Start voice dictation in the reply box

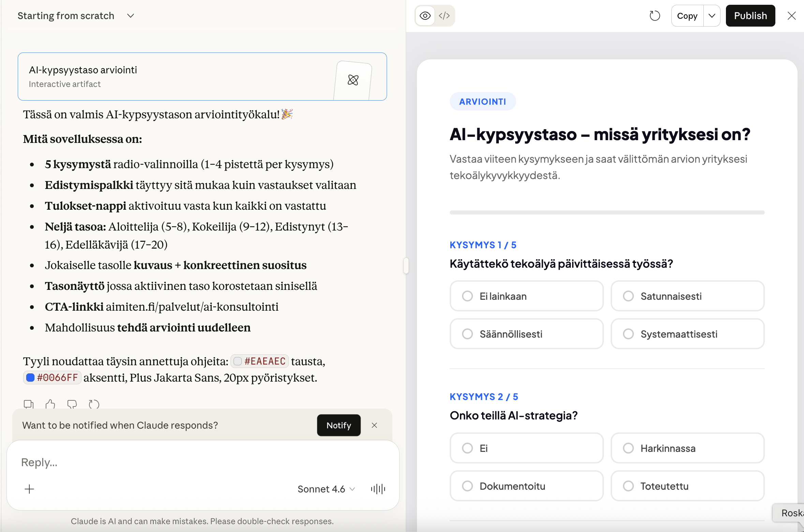377,489
